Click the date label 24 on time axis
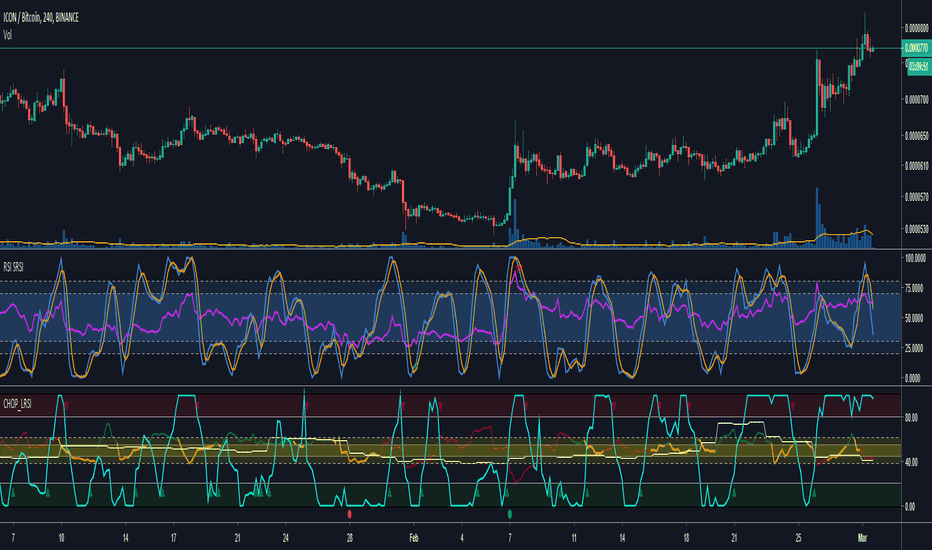932x550 pixels. pos(285,538)
